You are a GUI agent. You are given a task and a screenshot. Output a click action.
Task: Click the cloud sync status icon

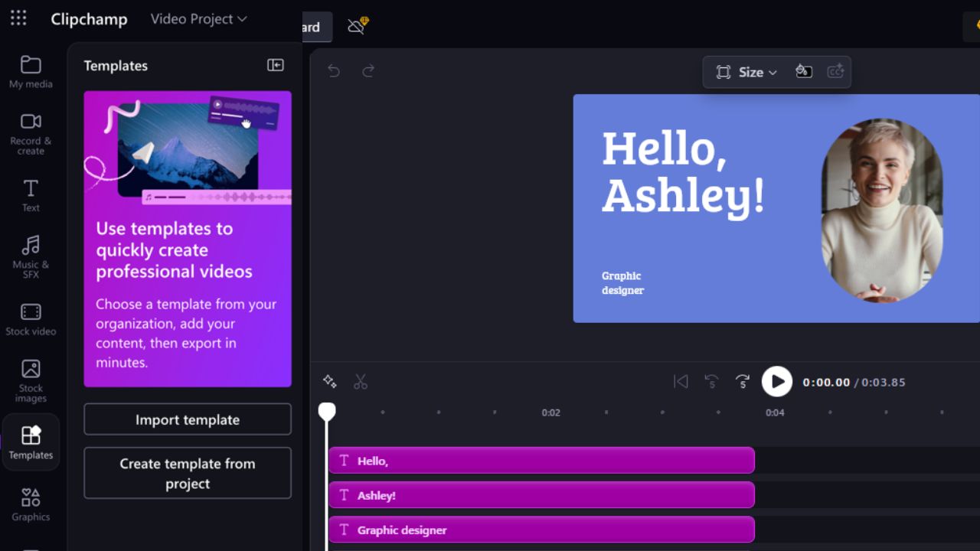click(x=354, y=25)
